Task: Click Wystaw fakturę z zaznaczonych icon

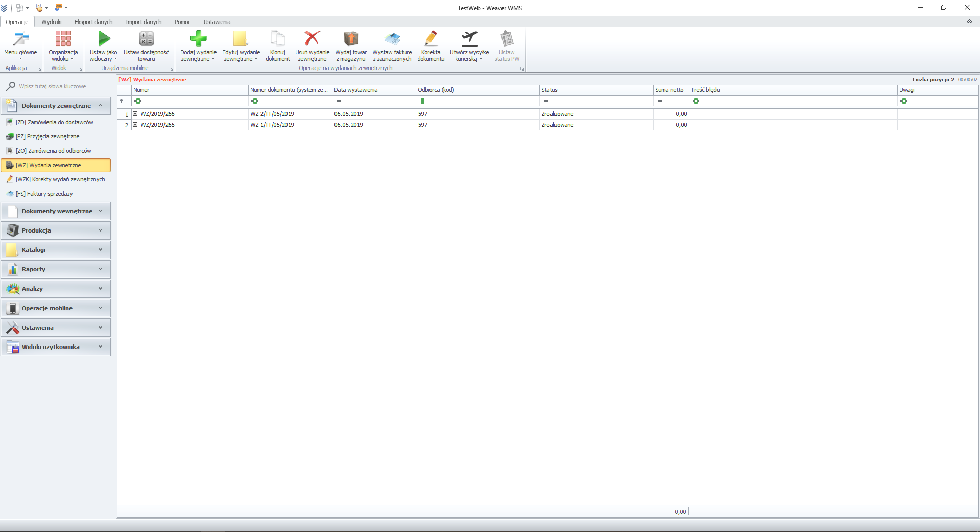Action: [x=392, y=39]
